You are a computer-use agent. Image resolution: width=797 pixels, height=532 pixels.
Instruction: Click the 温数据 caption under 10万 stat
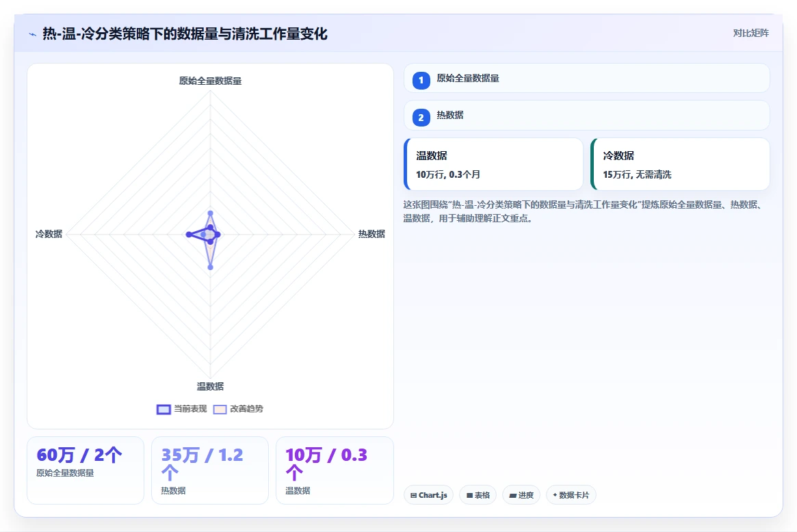pos(298,491)
